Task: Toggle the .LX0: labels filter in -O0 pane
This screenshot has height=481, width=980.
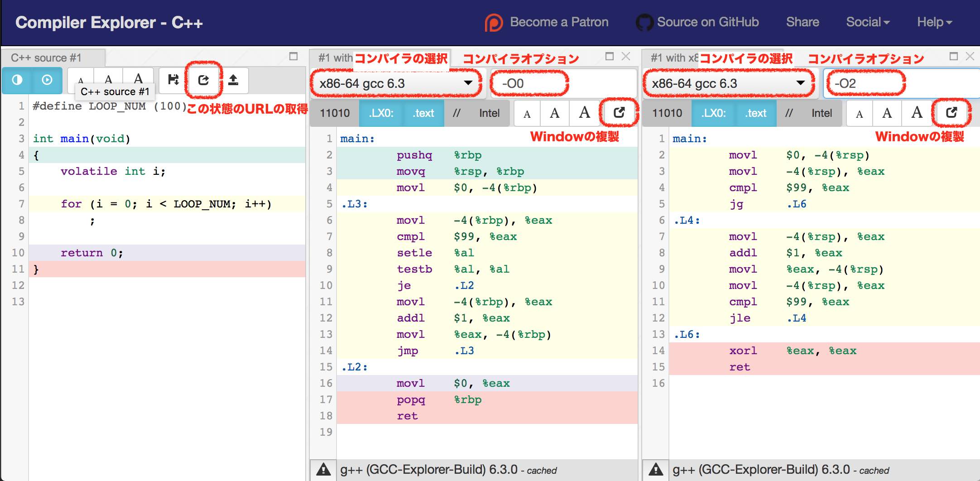Action: [381, 113]
